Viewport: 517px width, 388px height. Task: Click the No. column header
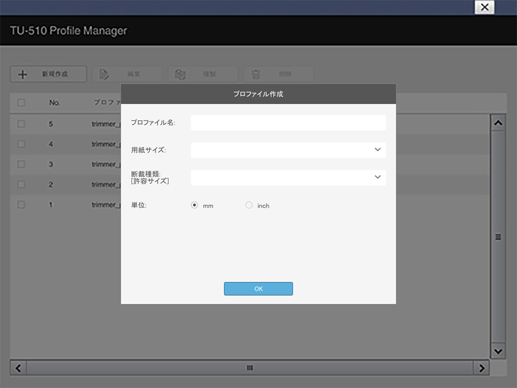[54, 103]
